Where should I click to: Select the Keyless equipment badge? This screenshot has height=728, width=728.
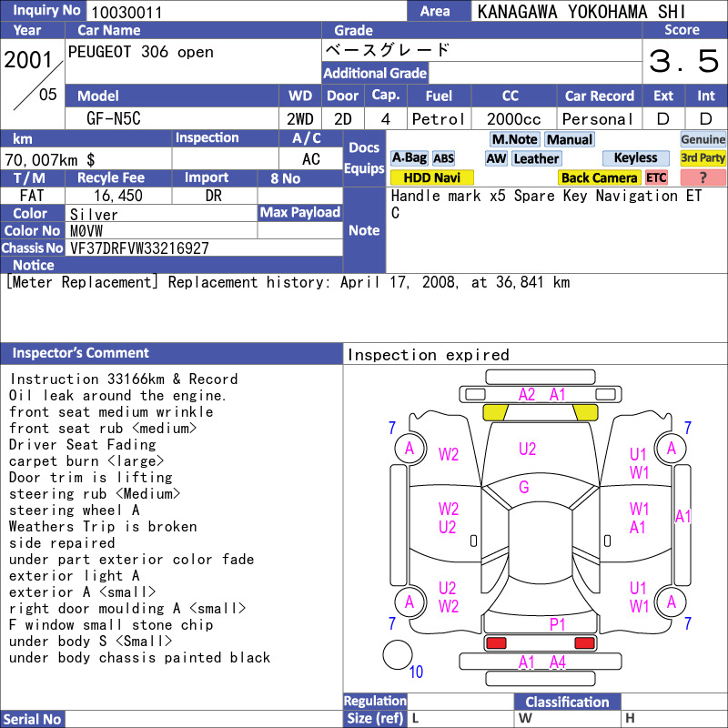pos(635,157)
